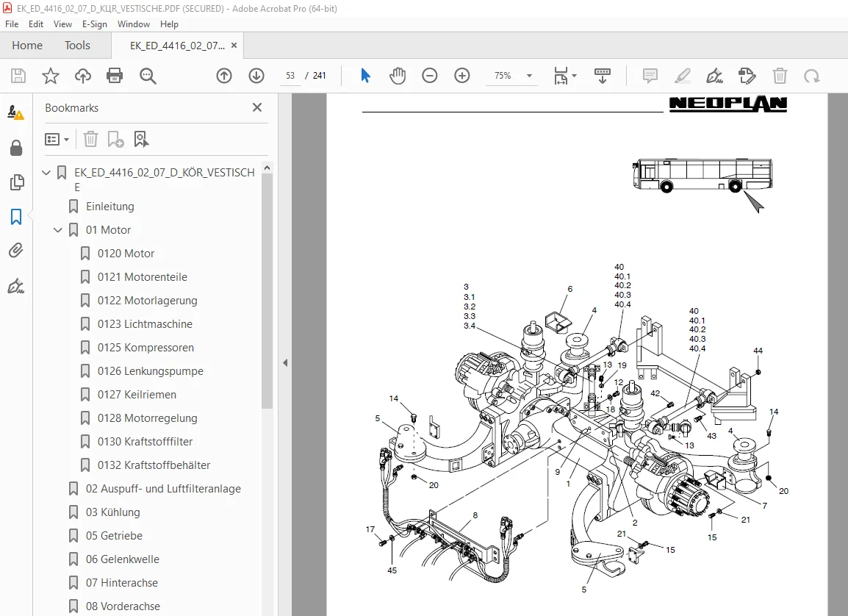This screenshot has width=848, height=616.
Task: Open the Edit menu
Action: (36, 24)
